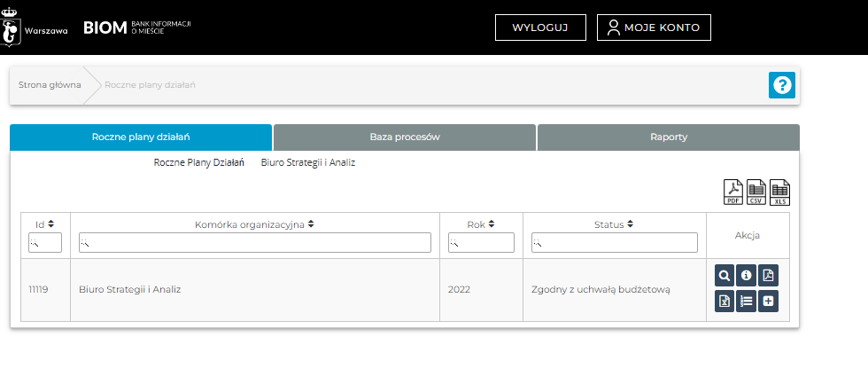
Task: Export table to PDF
Action: coord(733,192)
